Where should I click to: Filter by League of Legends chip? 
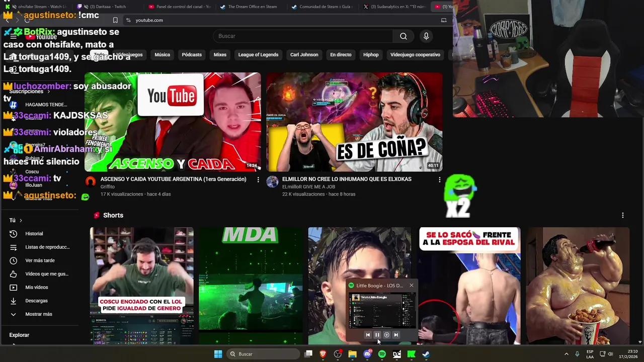258,55
